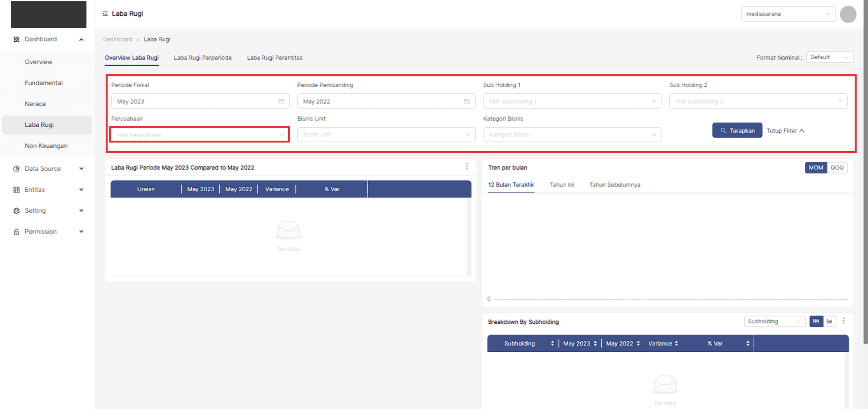
Task: Switch Breakdown to table view icon
Action: 816,321
